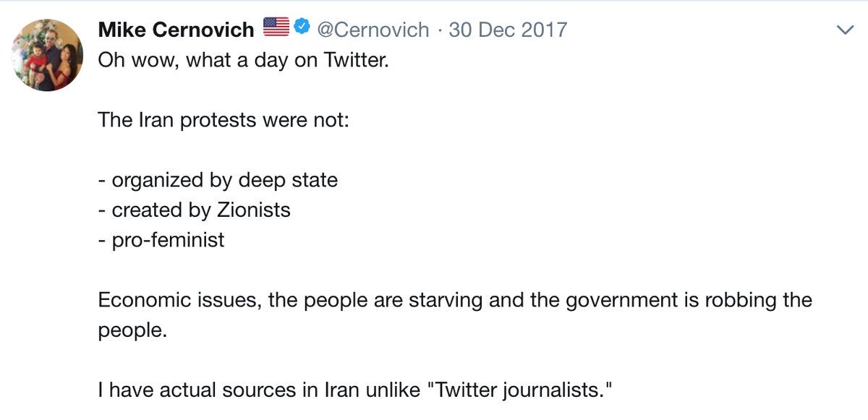The height and width of the screenshot is (420, 868).
Task: Open the tweet options dropdown caret
Action: [x=845, y=30]
